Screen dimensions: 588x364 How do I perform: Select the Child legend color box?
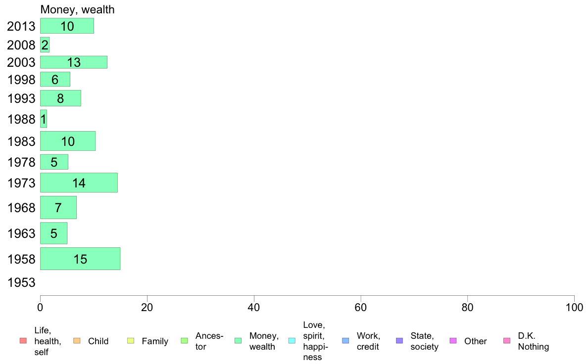coord(77,341)
